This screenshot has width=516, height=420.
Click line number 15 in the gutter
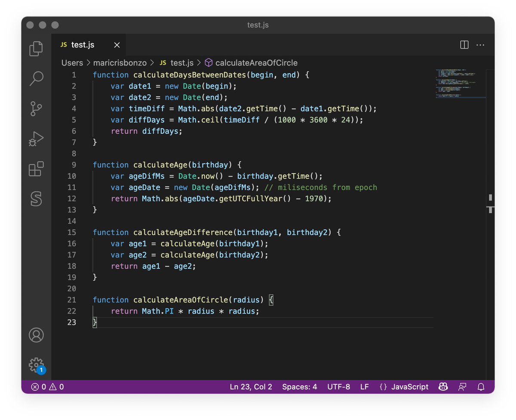click(71, 232)
